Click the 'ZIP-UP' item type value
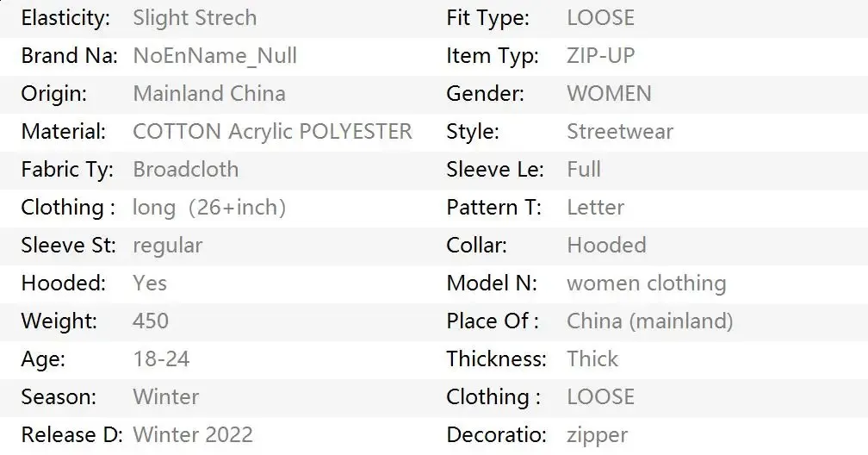Image resolution: width=868 pixels, height=455 pixels. pos(600,56)
